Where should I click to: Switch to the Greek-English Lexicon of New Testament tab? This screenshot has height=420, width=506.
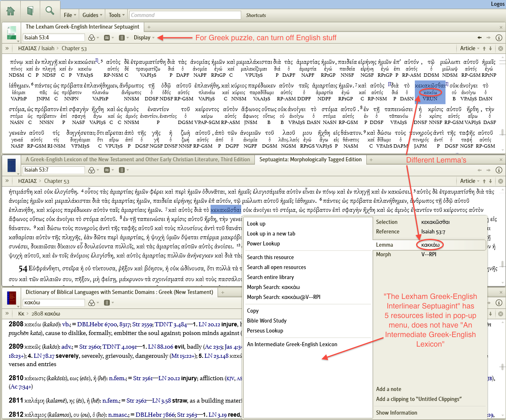click(138, 160)
